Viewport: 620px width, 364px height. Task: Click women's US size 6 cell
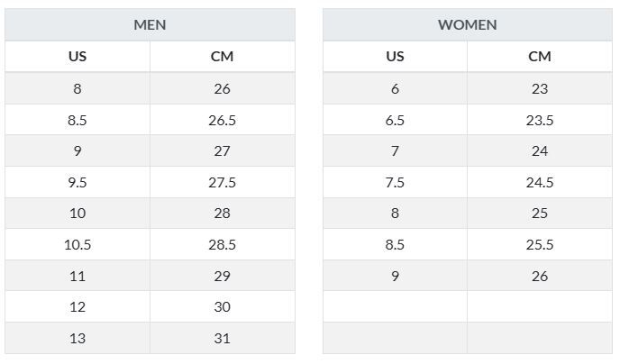click(x=395, y=88)
